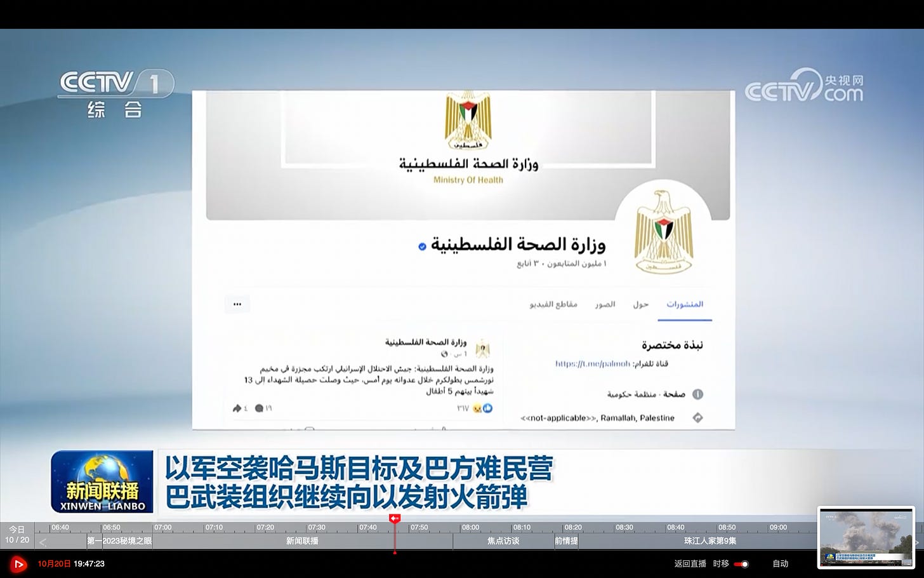
Task: Click the 09:00 time tick on timeline
Action: tap(778, 528)
